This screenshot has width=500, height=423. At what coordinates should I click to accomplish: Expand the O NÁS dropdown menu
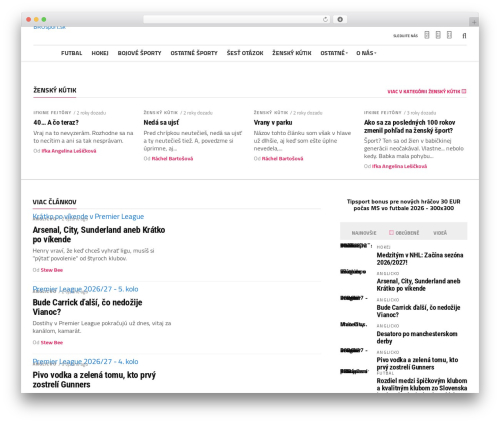[x=366, y=53]
